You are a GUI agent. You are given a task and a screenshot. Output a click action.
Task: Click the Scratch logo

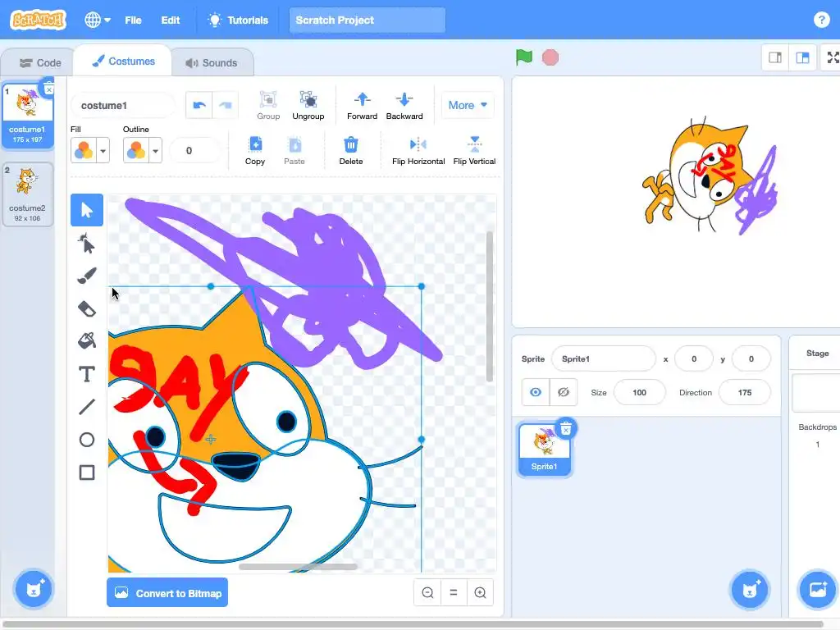coord(38,20)
